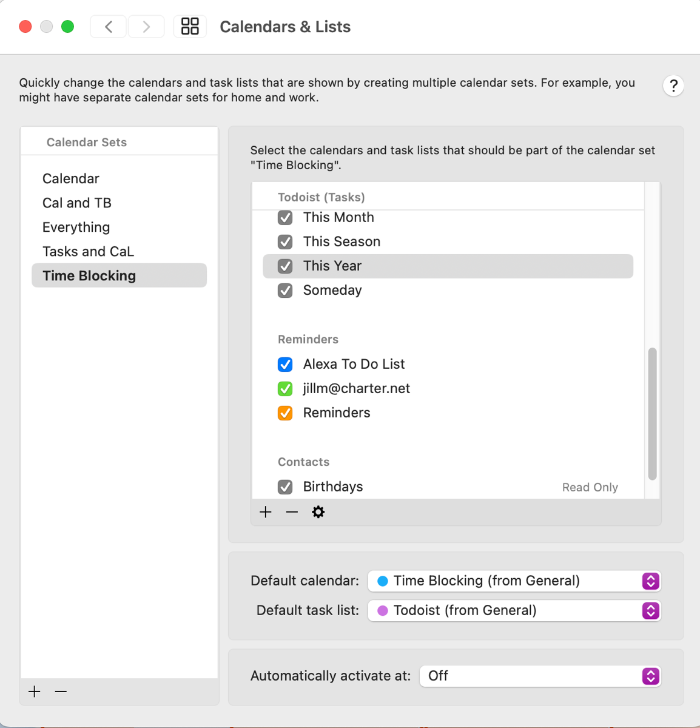Select the Cal and TB calendar set

pos(77,203)
